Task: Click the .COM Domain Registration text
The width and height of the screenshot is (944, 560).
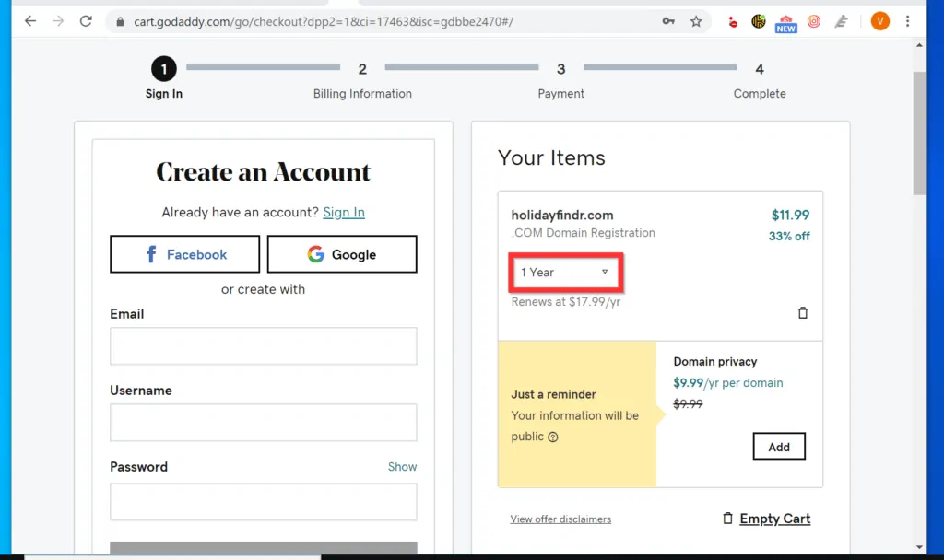Action: pyautogui.click(x=583, y=233)
